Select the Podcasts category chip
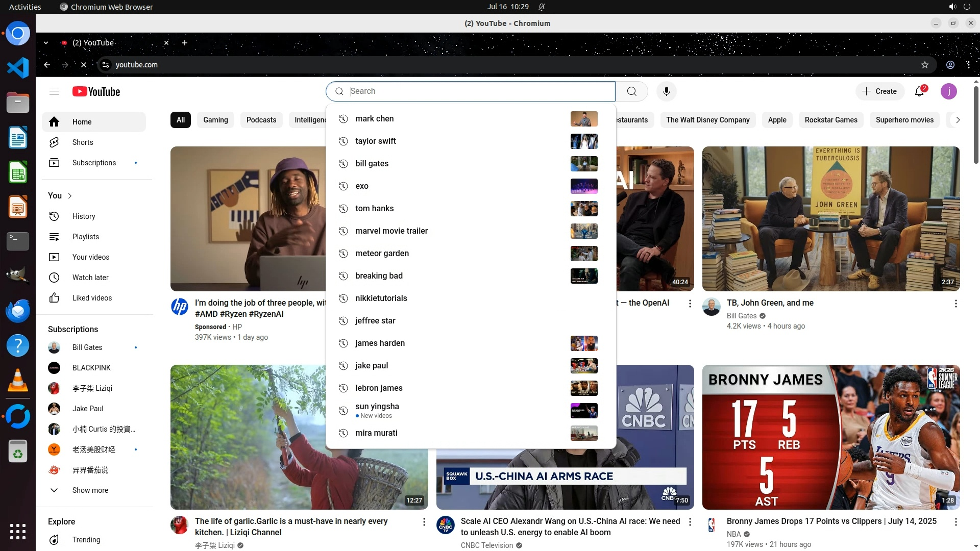 point(261,120)
